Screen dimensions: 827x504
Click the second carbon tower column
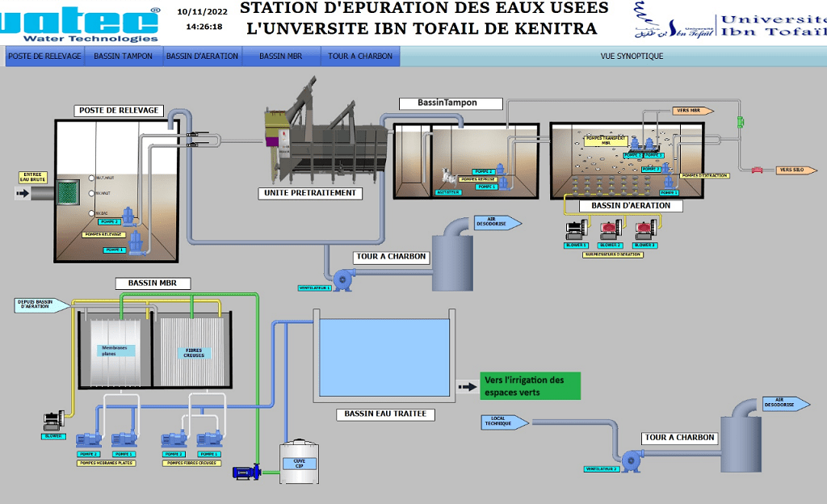[x=741, y=444]
